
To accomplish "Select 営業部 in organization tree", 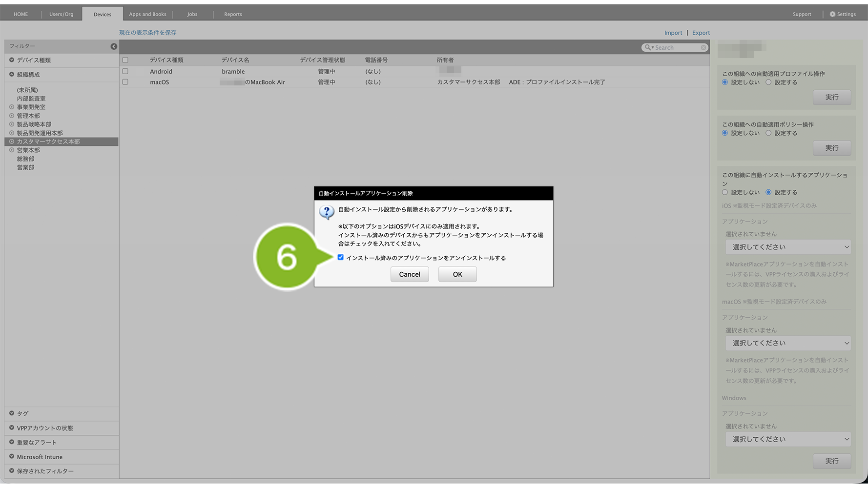I will point(25,167).
